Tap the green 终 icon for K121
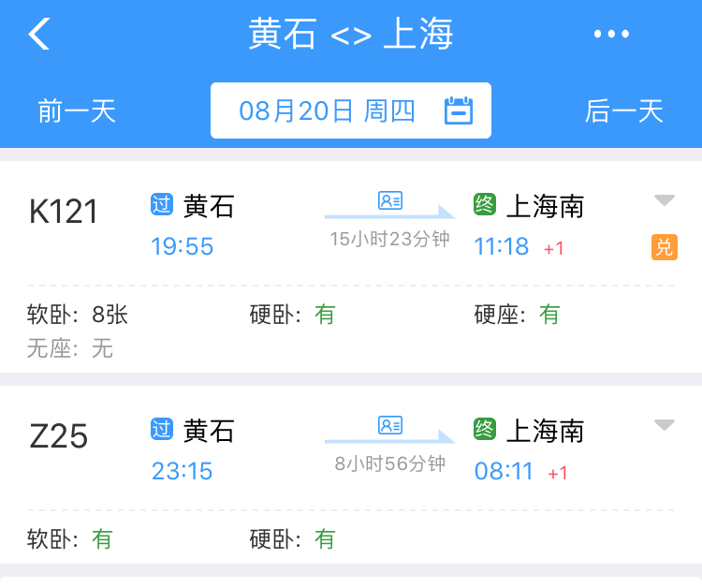The width and height of the screenshot is (702, 588). pos(485,204)
